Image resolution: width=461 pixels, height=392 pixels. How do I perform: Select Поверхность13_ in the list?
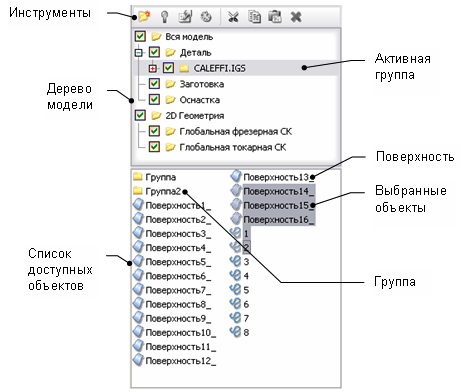(x=279, y=177)
